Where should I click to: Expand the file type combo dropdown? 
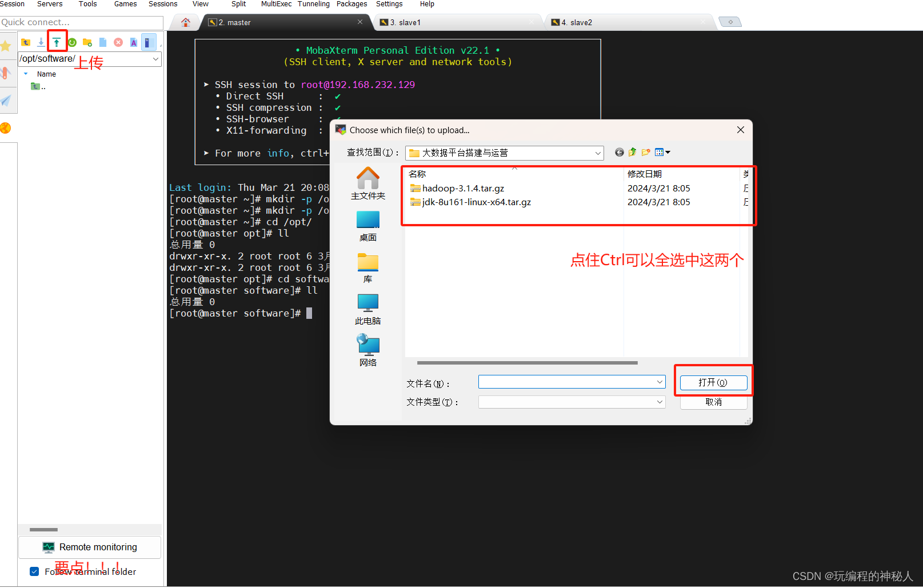click(x=660, y=402)
